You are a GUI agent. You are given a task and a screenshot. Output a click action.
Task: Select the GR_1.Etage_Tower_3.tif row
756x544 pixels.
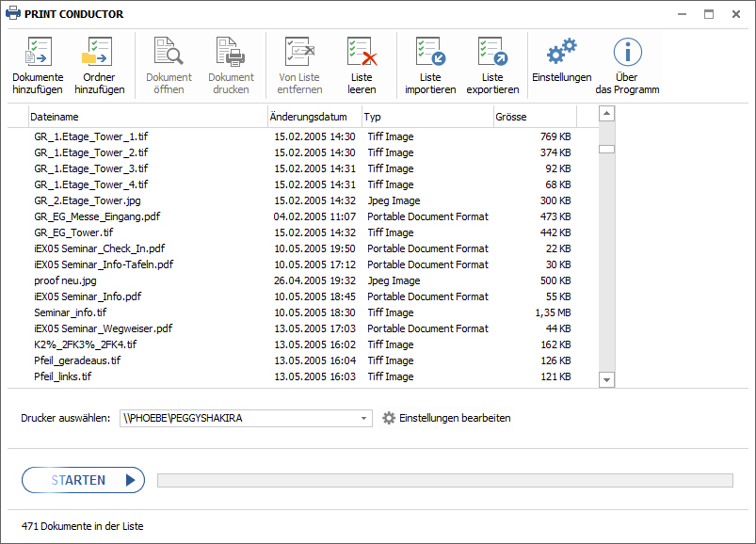303,168
